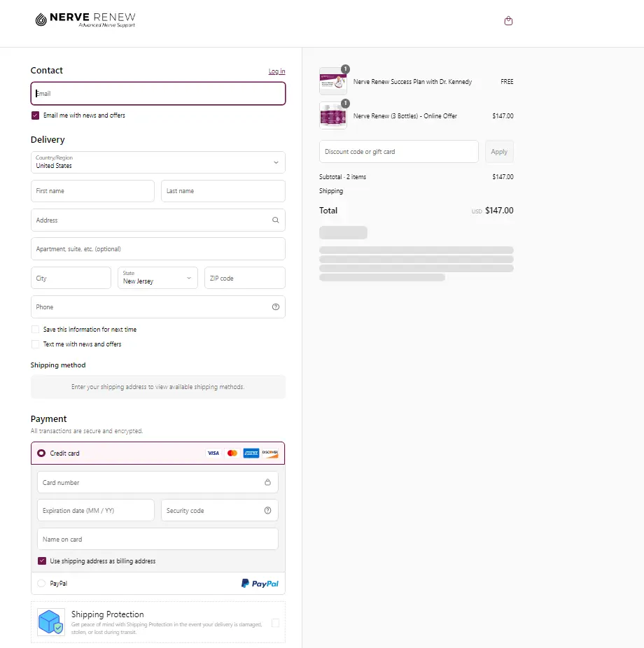The width and height of the screenshot is (644, 648).
Task: Click the security code help icon
Action: [x=267, y=510]
